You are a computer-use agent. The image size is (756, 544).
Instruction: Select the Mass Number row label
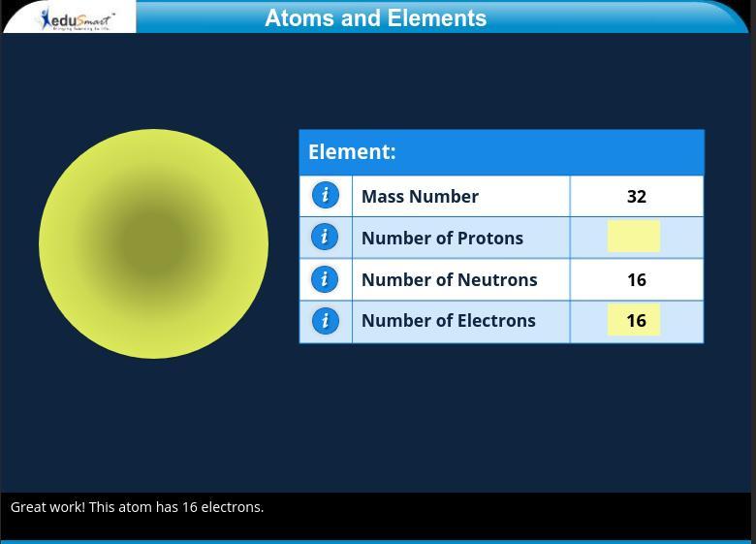click(420, 196)
